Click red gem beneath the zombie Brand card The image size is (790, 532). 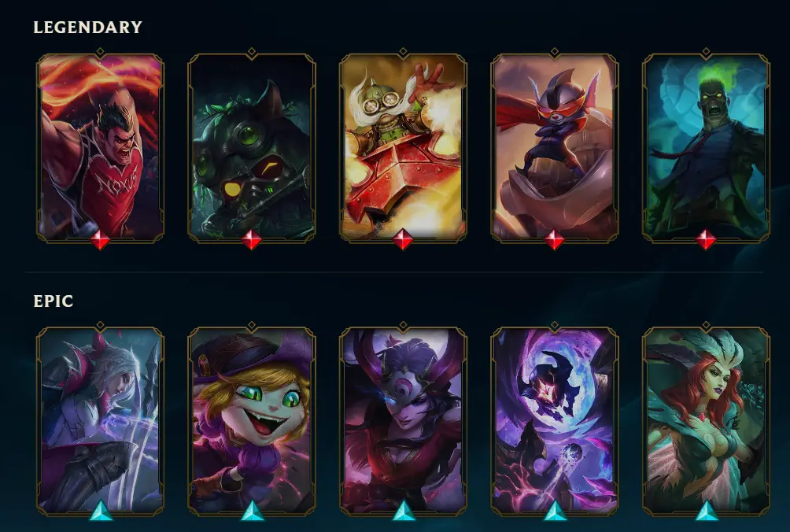point(706,240)
